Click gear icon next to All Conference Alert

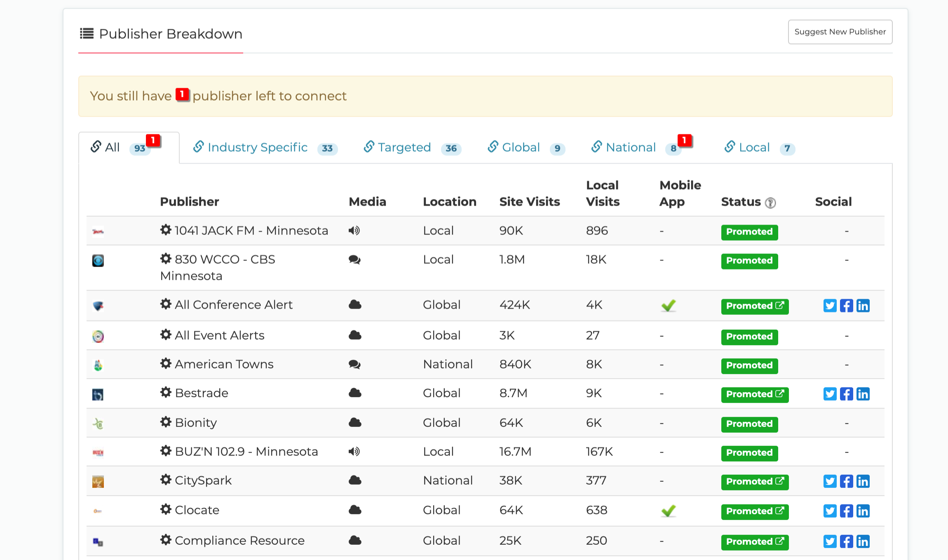pos(166,304)
